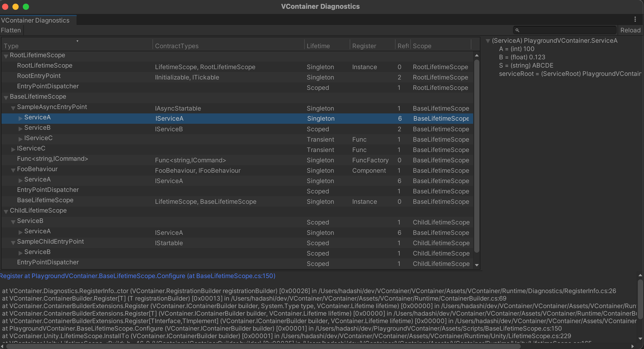Focus the search input field

pyautogui.click(x=567, y=30)
